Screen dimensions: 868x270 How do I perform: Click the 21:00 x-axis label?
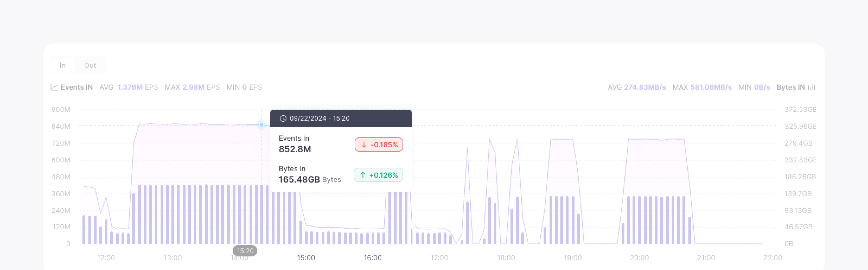tap(706, 258)
